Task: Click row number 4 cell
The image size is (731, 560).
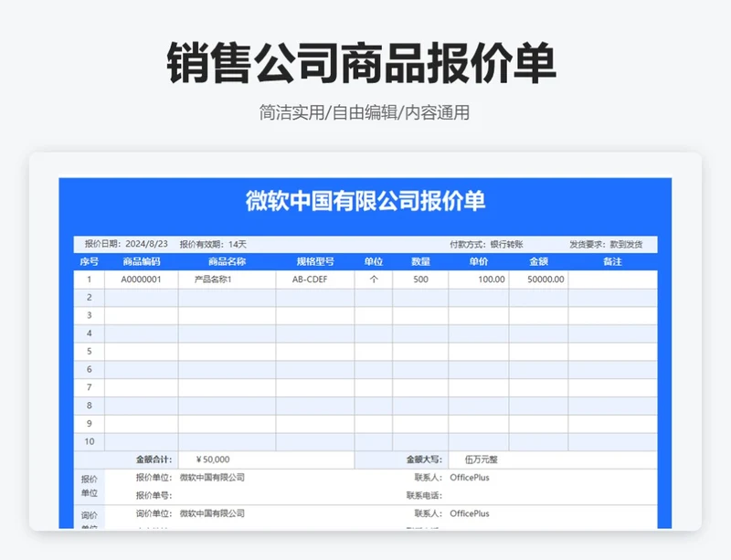Action: [89, 333]
